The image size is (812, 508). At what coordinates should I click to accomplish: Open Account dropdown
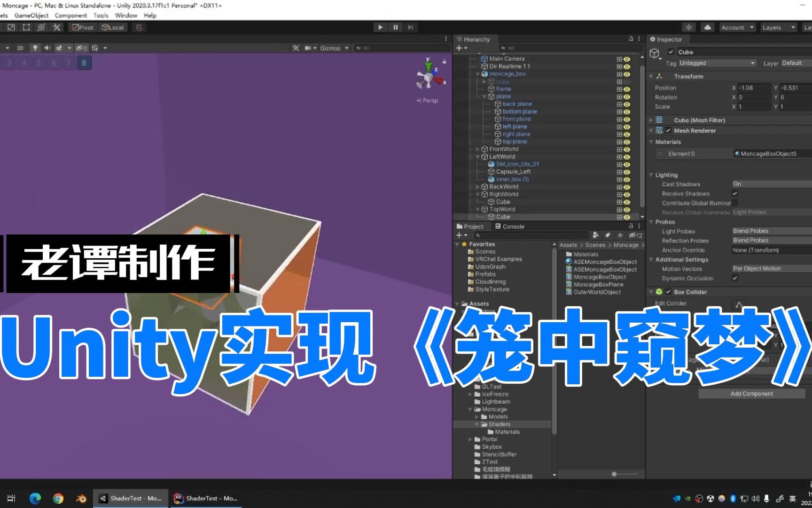click(737, 27)
